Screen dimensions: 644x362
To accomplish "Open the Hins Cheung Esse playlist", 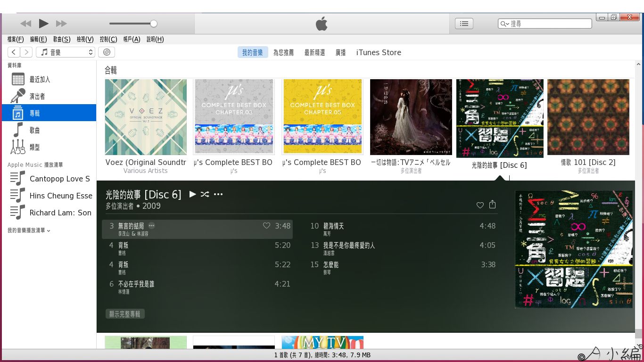I will tap(49, 196).
